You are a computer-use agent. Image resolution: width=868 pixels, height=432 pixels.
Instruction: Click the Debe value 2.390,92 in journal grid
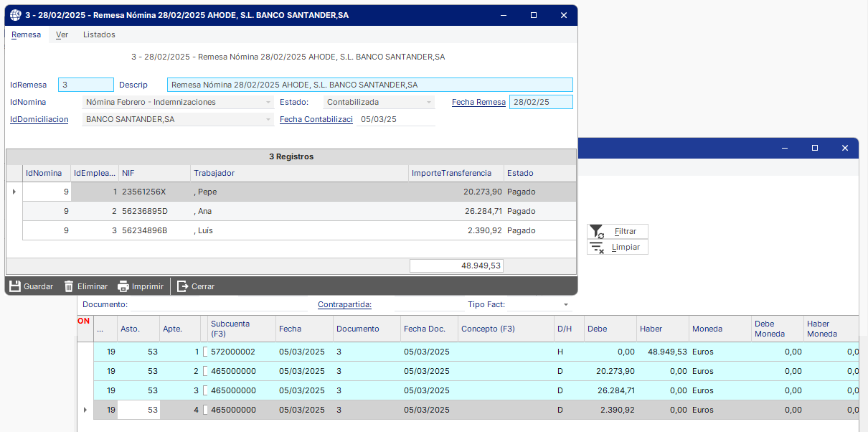pos(618,410)
